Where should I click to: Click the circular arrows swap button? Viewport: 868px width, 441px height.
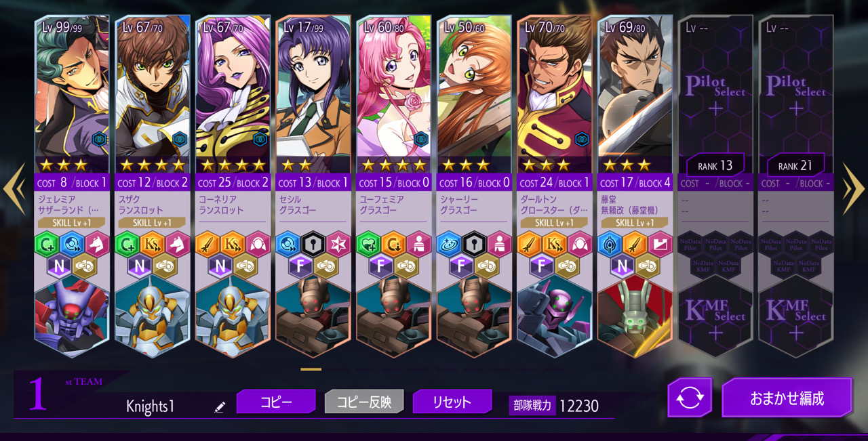click(x=690, y=398)
